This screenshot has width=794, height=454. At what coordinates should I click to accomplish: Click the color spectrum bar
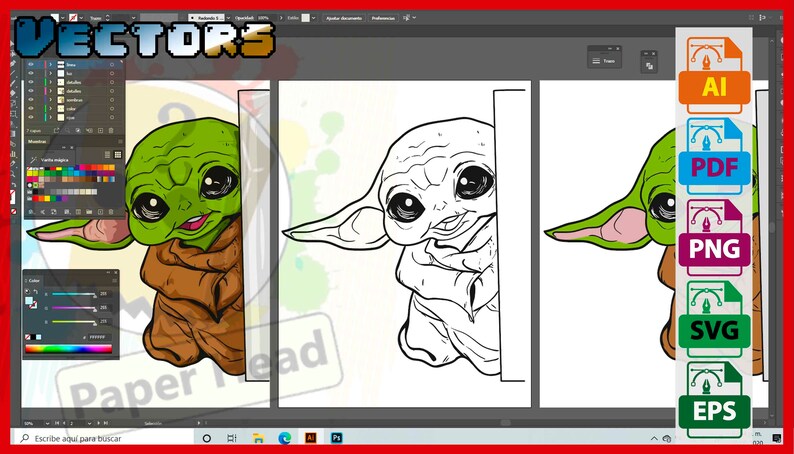[x=69, y=348]
